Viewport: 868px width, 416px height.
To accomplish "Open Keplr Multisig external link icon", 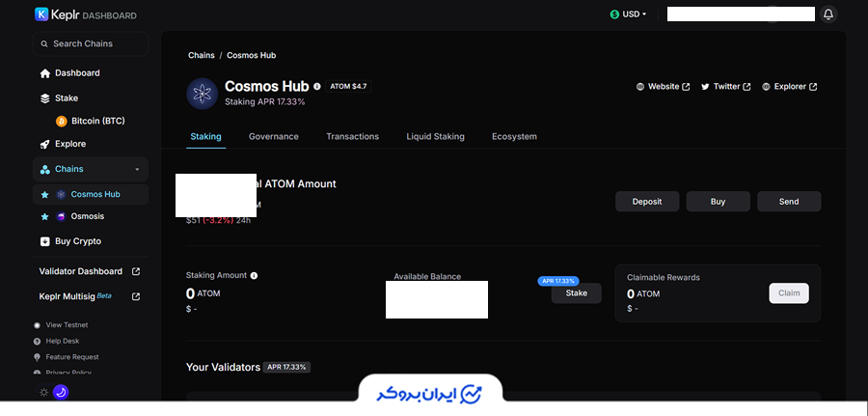I will [x=136, y=296].
